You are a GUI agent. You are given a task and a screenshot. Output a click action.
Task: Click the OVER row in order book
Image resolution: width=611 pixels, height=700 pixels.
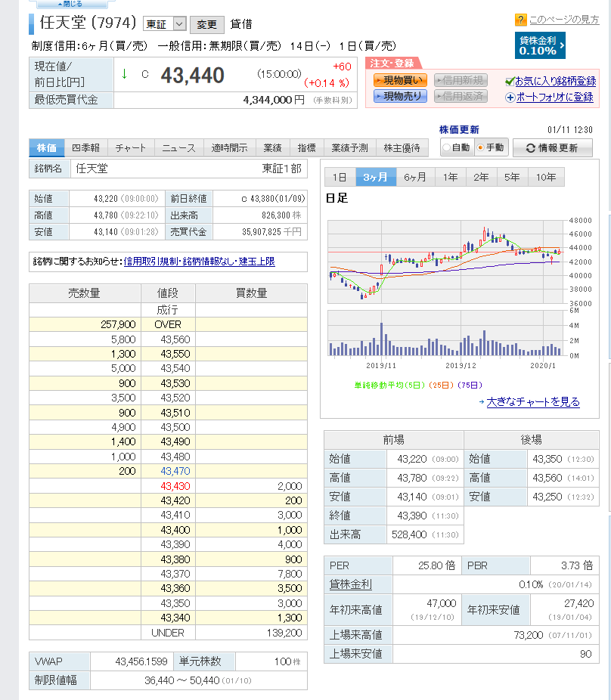tap(168, 324)
